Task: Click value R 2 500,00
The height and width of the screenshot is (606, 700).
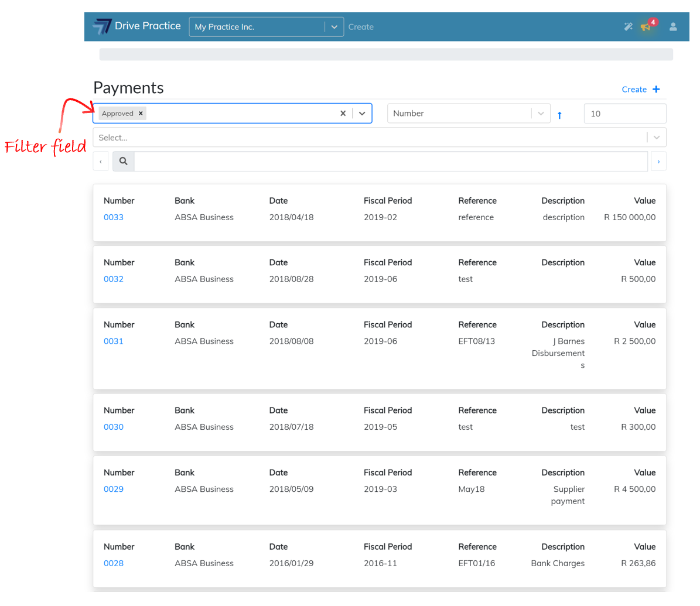Action: coord(634,341)
